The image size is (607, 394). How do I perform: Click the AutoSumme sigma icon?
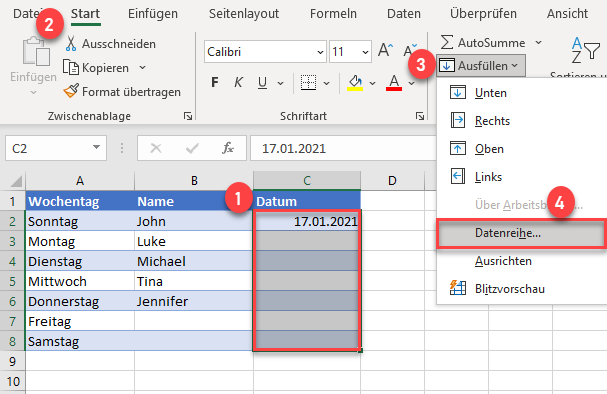[x=447, y=42]
